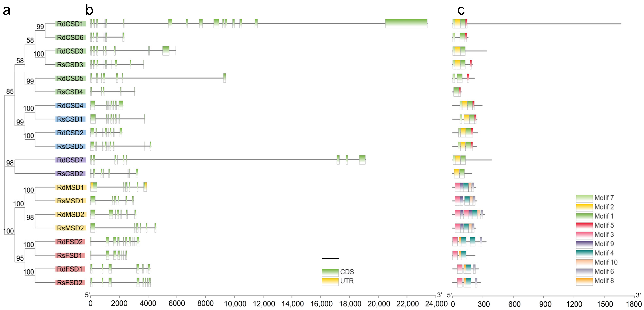Click the 1800 tick on motif axis
This screenshot has width=644, height=310.
coord(634,304)
